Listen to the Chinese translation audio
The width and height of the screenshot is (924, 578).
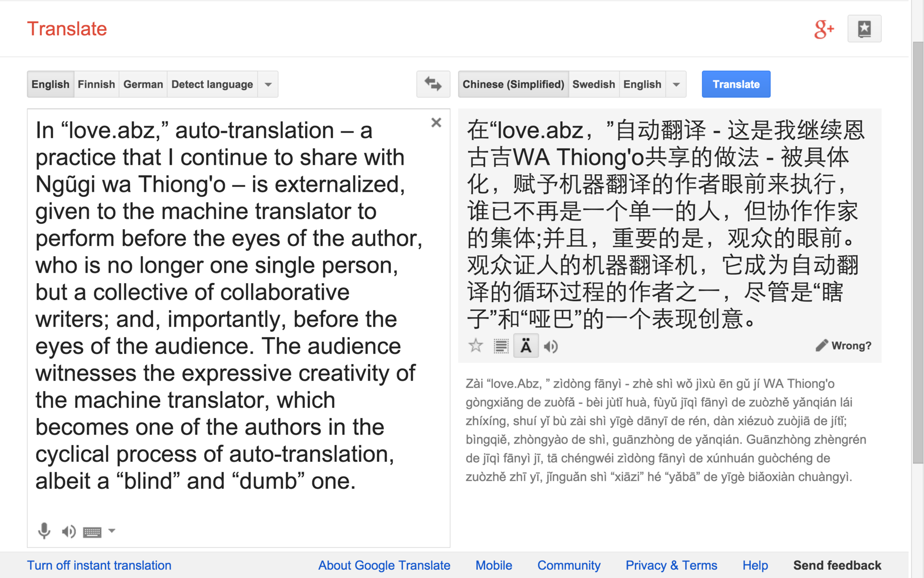coord(551,346)
